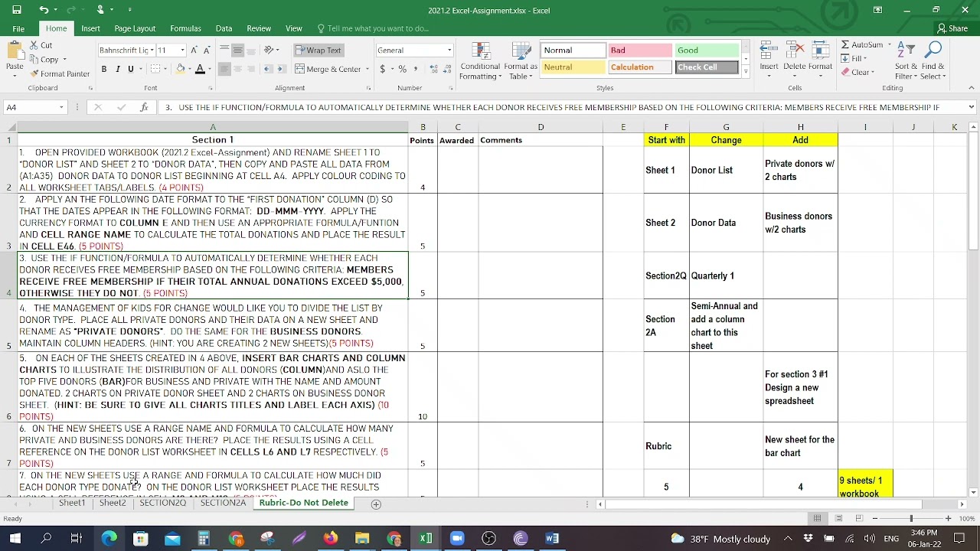The height and width of the screenshot is (551, 980).
Task: Activate Format Painter
Action: point(60,73)
